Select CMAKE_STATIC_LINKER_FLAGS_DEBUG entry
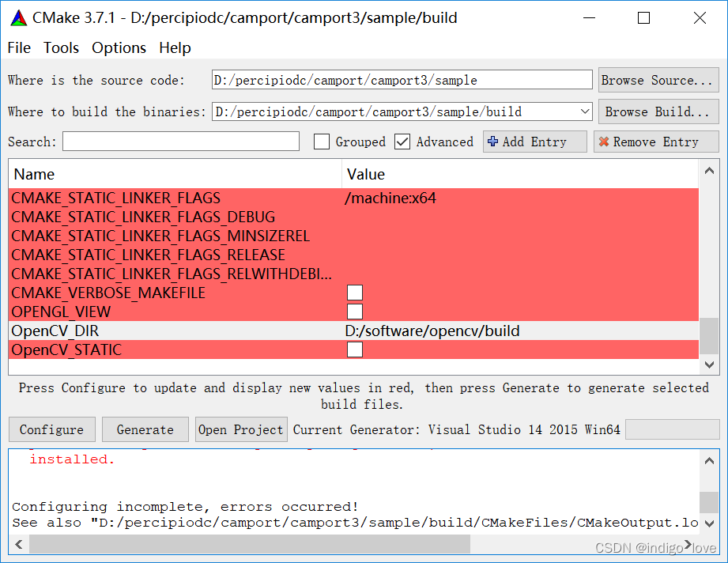 [143, 217]
